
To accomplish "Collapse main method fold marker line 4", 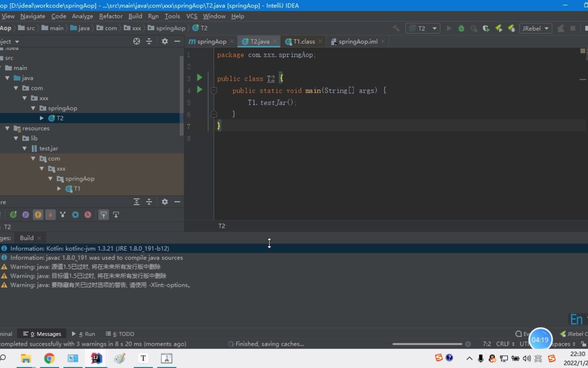I will (214, 90).
